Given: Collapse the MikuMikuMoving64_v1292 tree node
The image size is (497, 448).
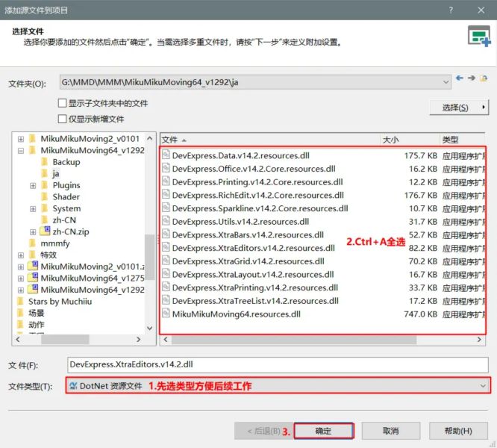Looking at the screenshot, I should (21, 150).
